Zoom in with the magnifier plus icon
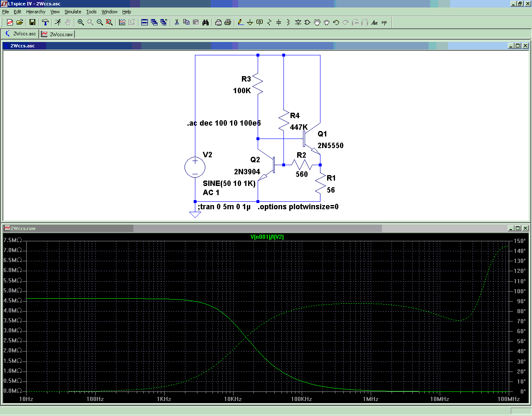The image size is (532, 416). (x=81, y=22)
